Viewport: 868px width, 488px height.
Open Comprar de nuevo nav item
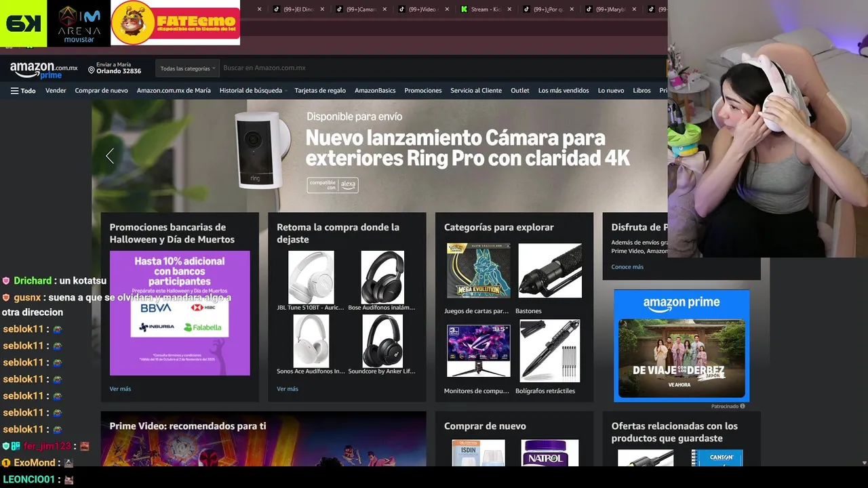[x=101, y=91]
